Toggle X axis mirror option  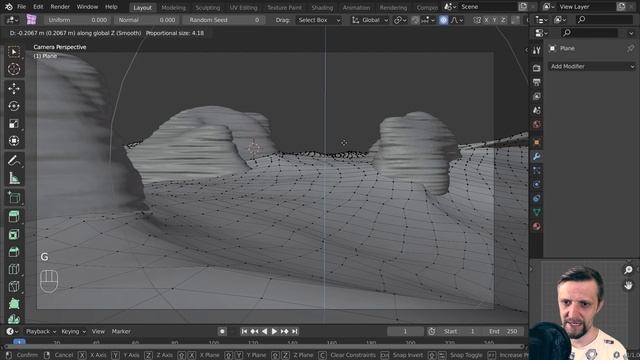[x=486, y=20]
